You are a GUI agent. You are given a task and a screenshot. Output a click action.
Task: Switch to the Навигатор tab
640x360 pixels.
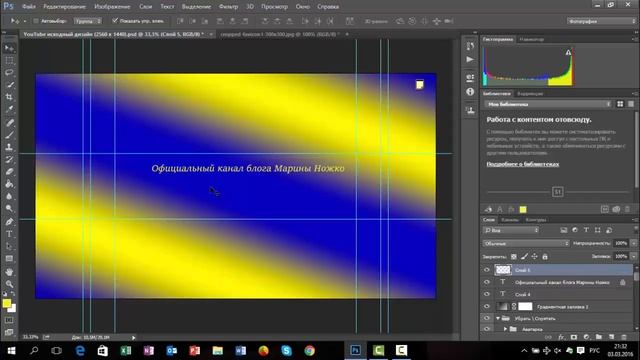[532, 39]
